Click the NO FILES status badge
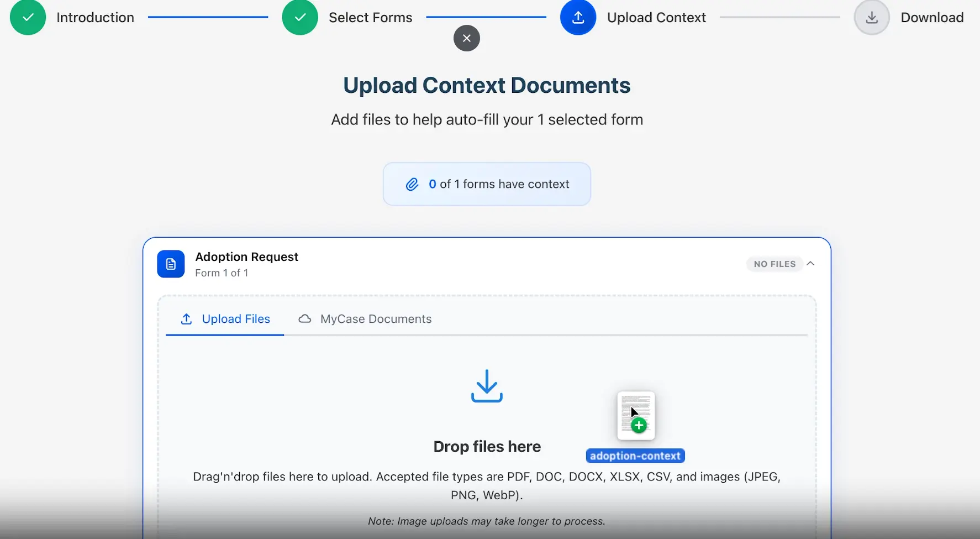The height and width of the screenshot is (539, 980). coord(774,264)
